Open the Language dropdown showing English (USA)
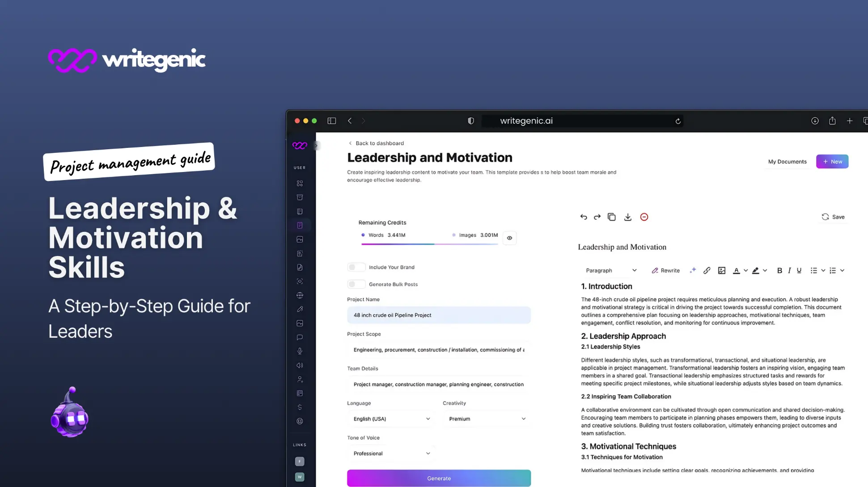 pos(390,419)
